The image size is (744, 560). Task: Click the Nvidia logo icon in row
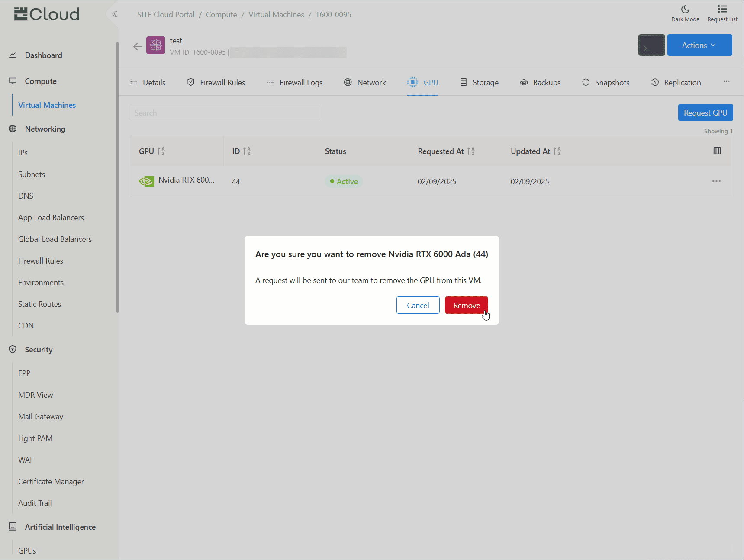(146, 181)
